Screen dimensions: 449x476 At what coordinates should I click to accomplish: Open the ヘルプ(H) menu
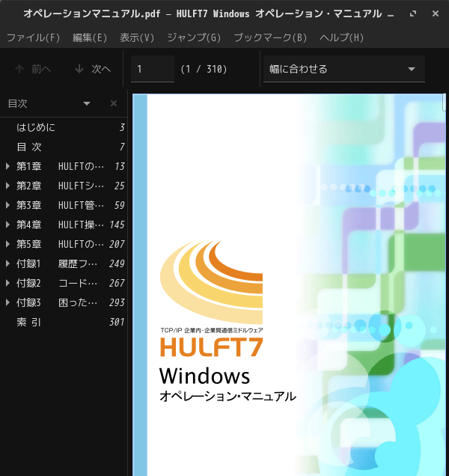tap(341, 38)
